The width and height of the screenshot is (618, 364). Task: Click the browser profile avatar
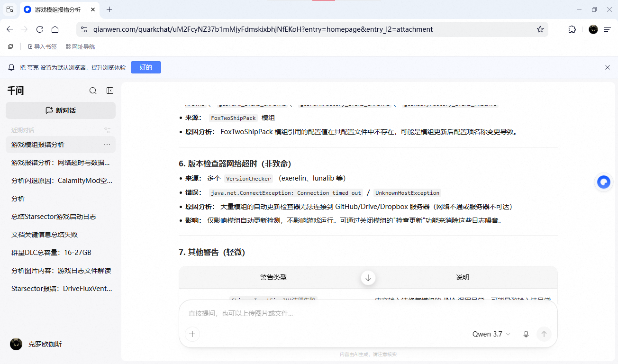tap(593, 29)
